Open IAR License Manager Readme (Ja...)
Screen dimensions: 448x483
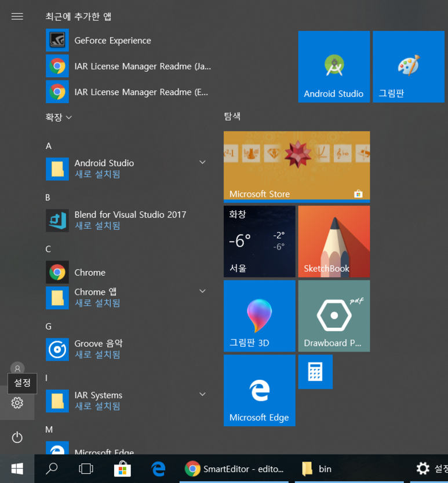coord(129,66)
